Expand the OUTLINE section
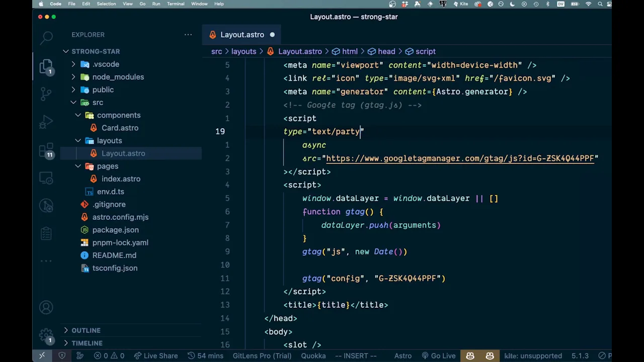 pos(86,330)
